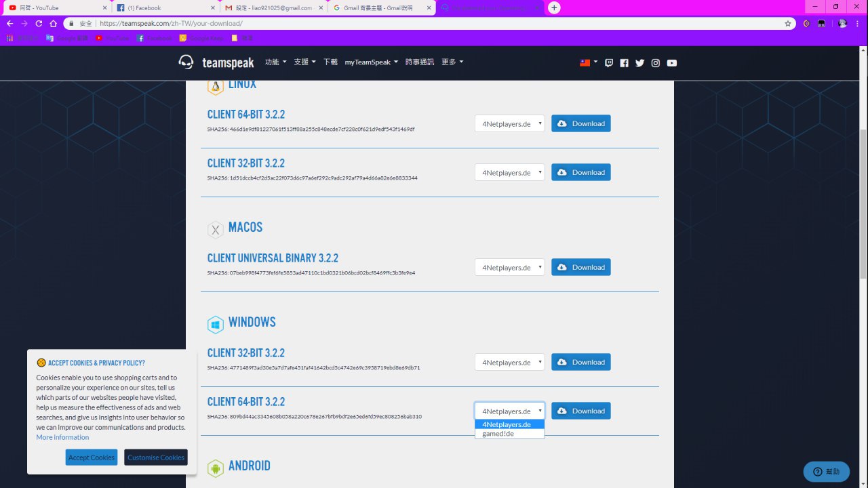Screen dimensions: 868x488
Task: Open the Google Keep bookmark
Action: pyautogui.click(x=201, y=38)
